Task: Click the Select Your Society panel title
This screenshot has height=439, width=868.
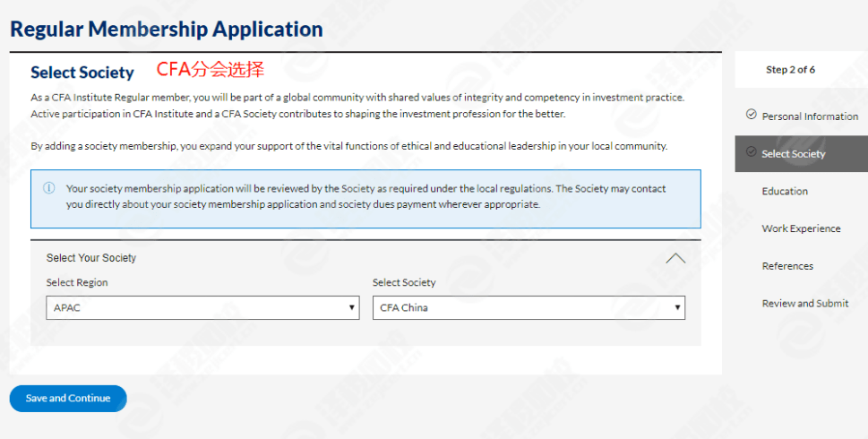Action: pos(91,258)
